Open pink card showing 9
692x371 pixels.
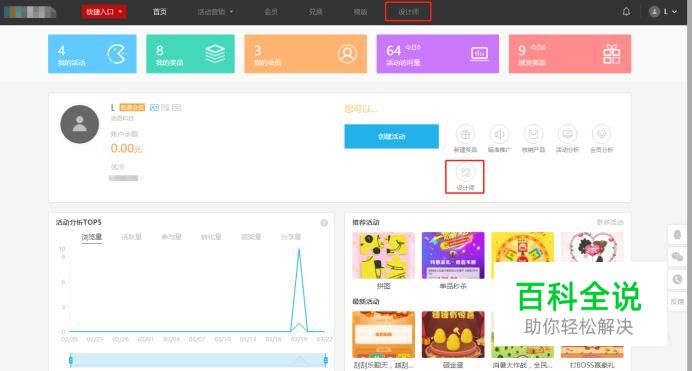[570, 54]
